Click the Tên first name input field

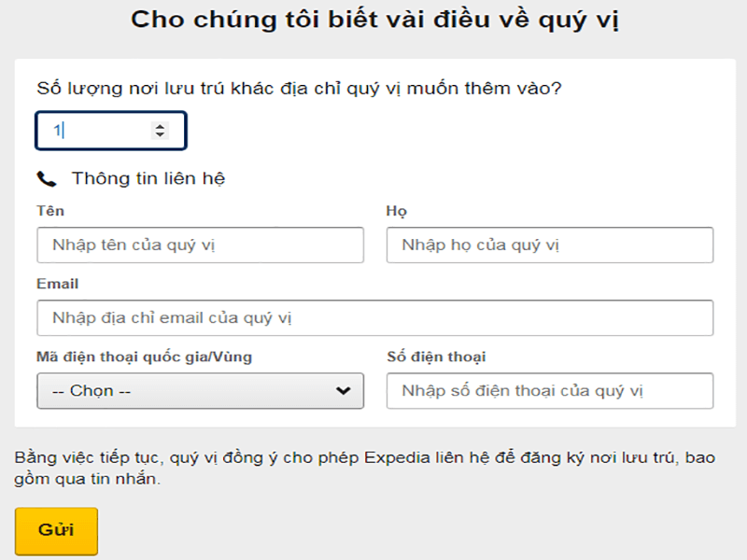(x=200, y=245)
